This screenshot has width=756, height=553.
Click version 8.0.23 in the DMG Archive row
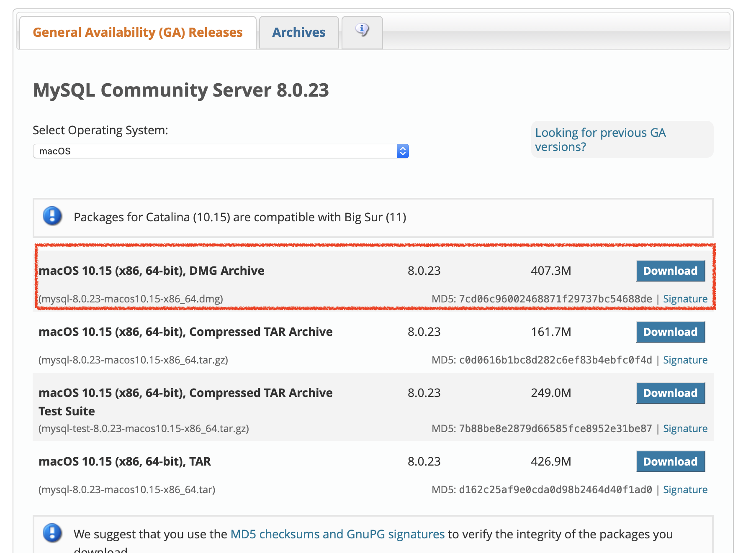coord(424,271)
